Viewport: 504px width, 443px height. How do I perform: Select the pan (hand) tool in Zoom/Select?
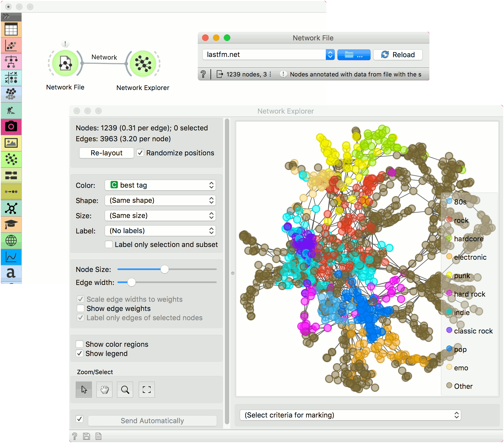[104, 390]
